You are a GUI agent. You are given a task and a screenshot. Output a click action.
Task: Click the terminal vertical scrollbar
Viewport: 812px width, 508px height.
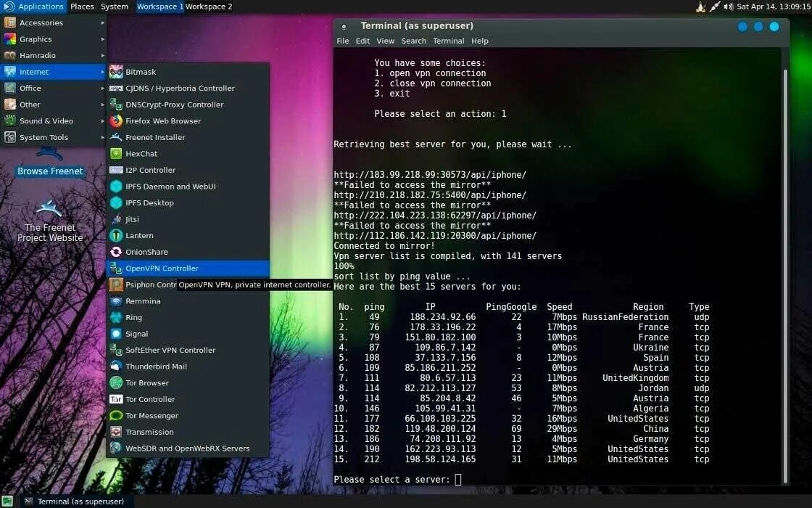click(x=785, y=275)
